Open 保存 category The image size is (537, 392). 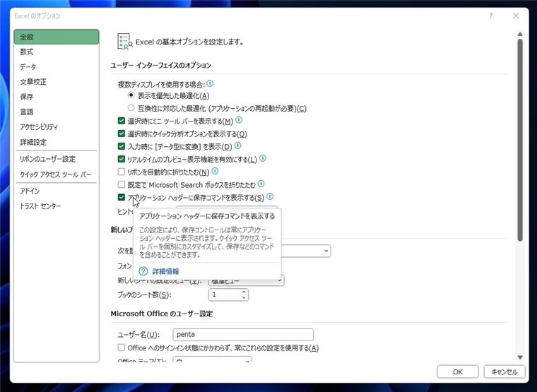click(57, 97)
